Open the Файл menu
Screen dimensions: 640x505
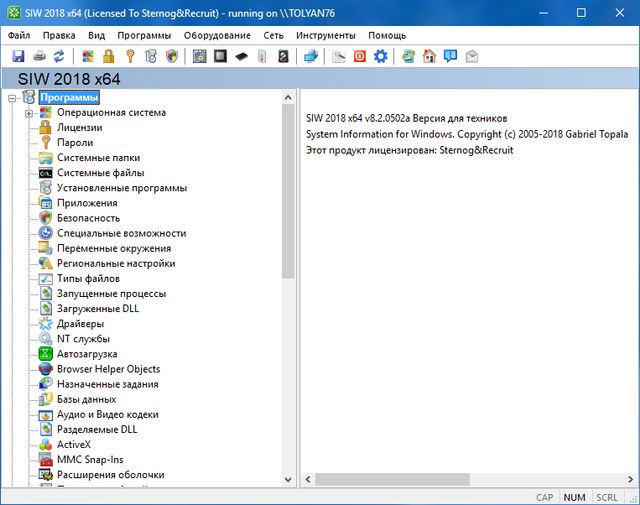pos(18,35)
